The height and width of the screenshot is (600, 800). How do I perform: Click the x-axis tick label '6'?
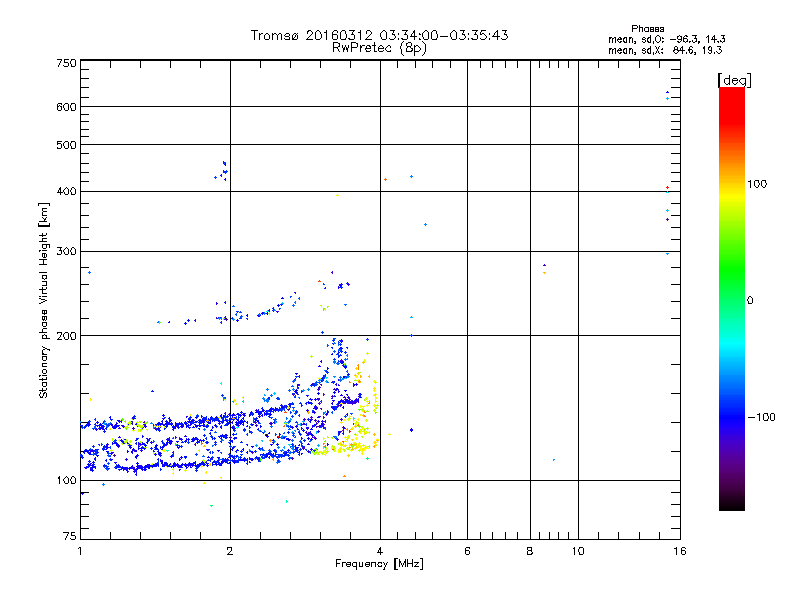click(x=467, y=551)
